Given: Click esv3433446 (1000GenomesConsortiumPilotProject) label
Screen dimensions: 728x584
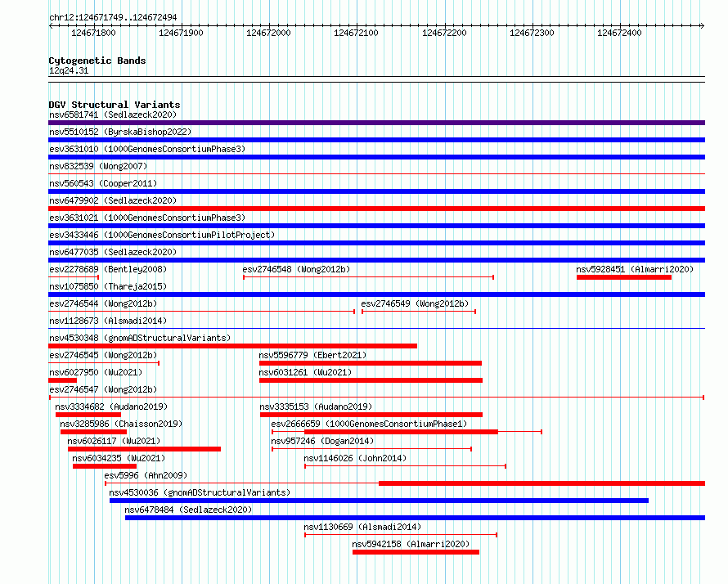Looking at the screenshot, I should (x=162, y=235).
